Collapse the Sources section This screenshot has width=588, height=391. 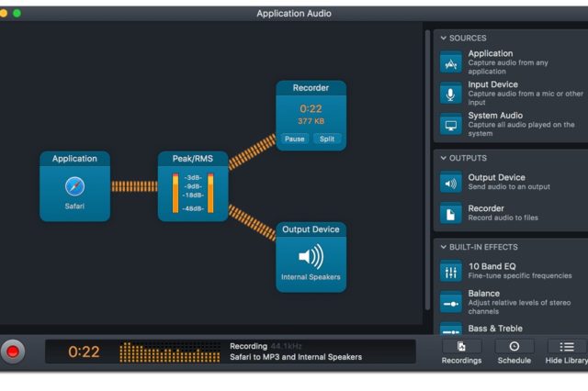[444, 39]
